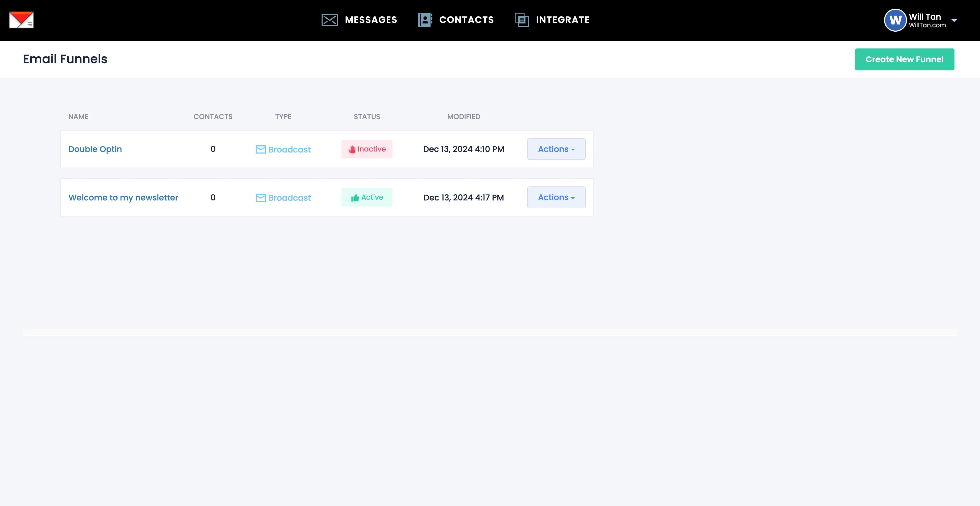Click Broadcast envelope icon in Double Optin row
This screenshot has height=506, width=980.
(x=261, y=149)
